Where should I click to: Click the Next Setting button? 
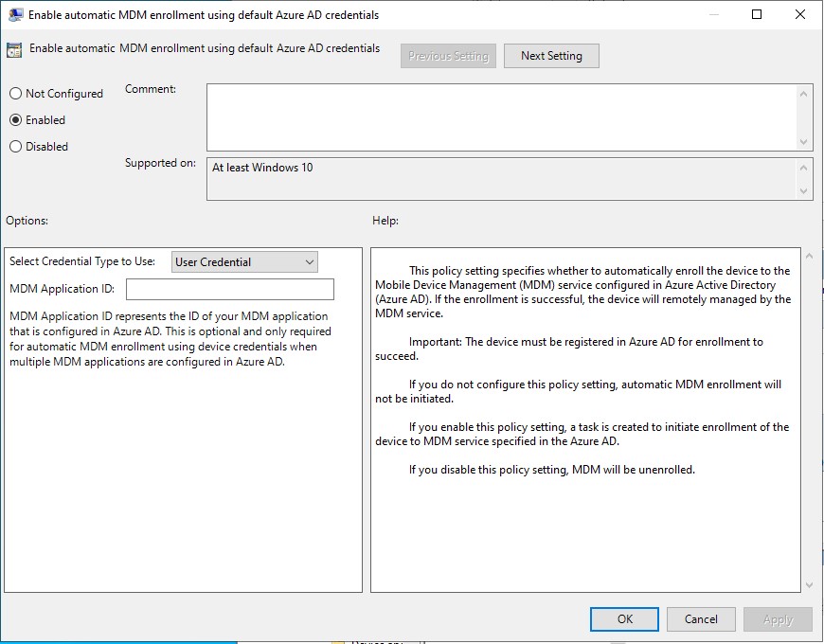(551, 56)
